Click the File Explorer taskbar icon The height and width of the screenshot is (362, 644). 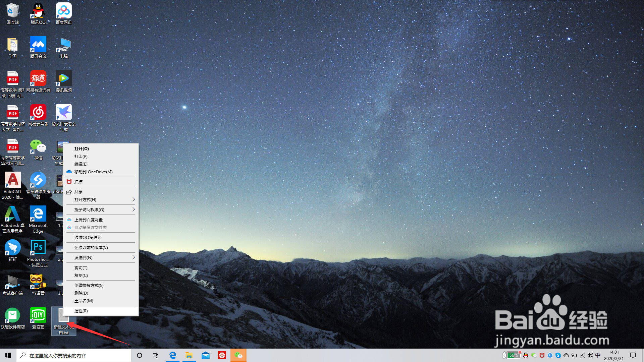tap(189, 355)
